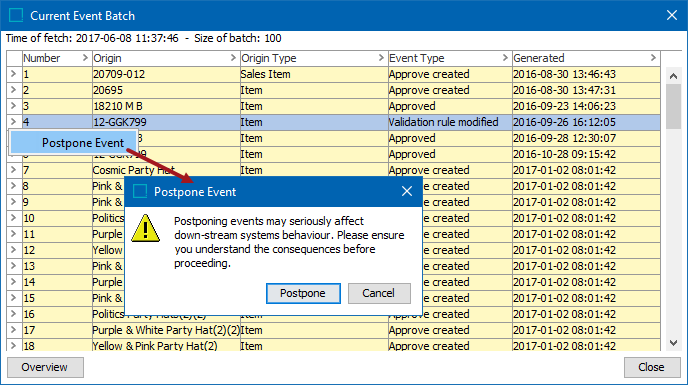Expand row 10 in the event list
Screen dimensions: 688x385
[14, 218]
